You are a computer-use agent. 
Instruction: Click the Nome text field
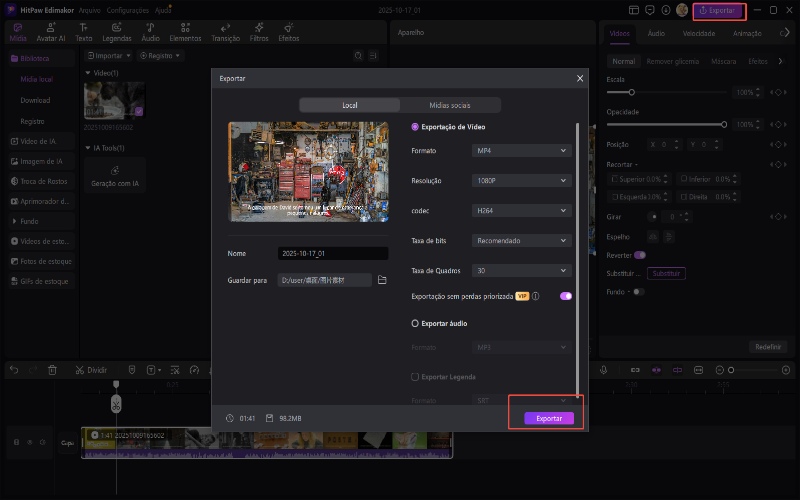pyautogui.click(x=332, y=254)
